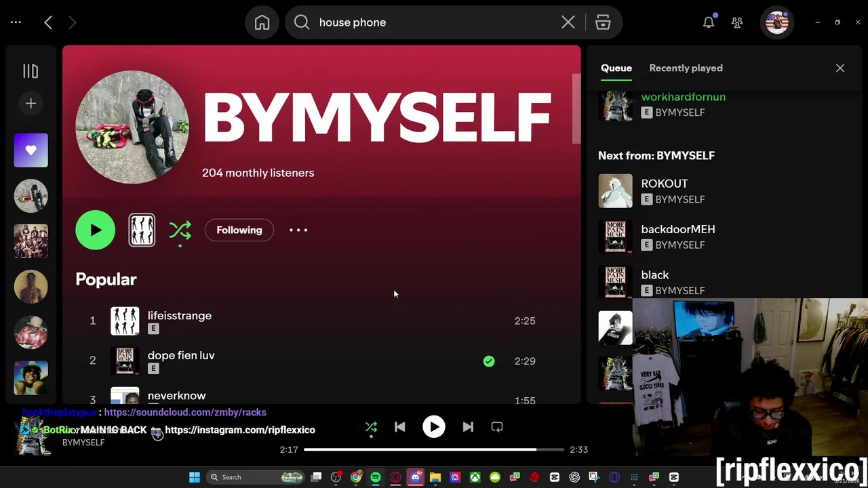Open the third sidebar library thumbnail
This screenshot has width=868, height=488.
[x=31, y=287]
